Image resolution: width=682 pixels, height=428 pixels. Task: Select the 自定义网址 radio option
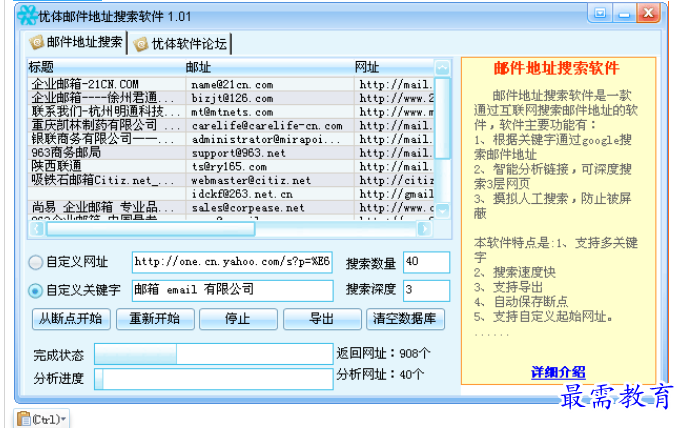coord(35,262)
